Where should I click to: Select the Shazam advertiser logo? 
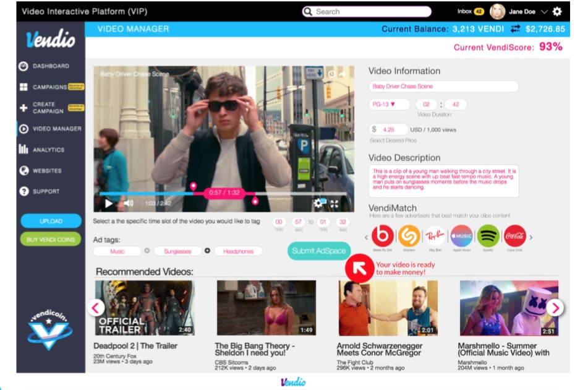409,236
